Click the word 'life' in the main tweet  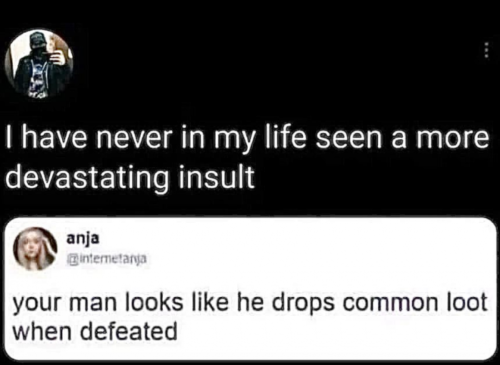285,138
